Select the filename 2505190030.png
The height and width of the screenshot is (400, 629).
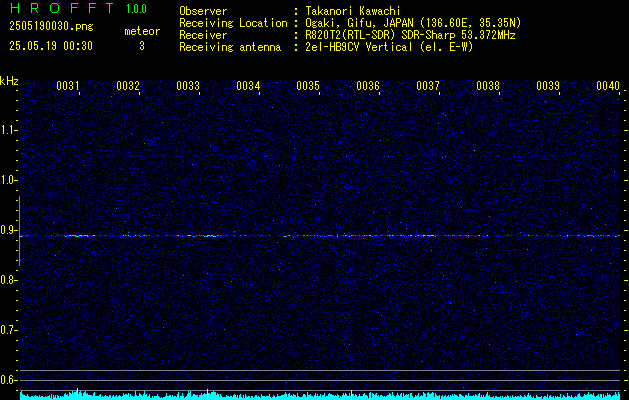pyautogui.click(x=51, y=26)
